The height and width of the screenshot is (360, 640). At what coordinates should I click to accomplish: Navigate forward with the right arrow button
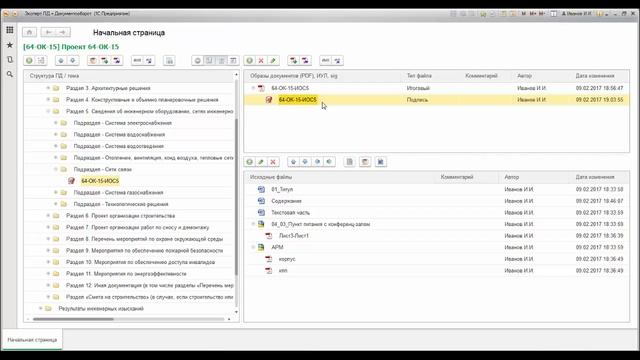click(63, 32)
